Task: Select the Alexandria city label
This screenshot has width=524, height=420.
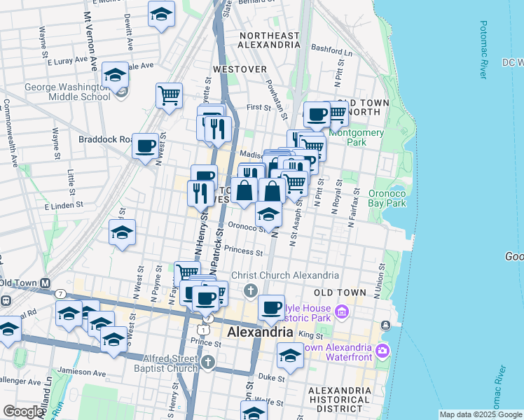Action: (261, 332)
